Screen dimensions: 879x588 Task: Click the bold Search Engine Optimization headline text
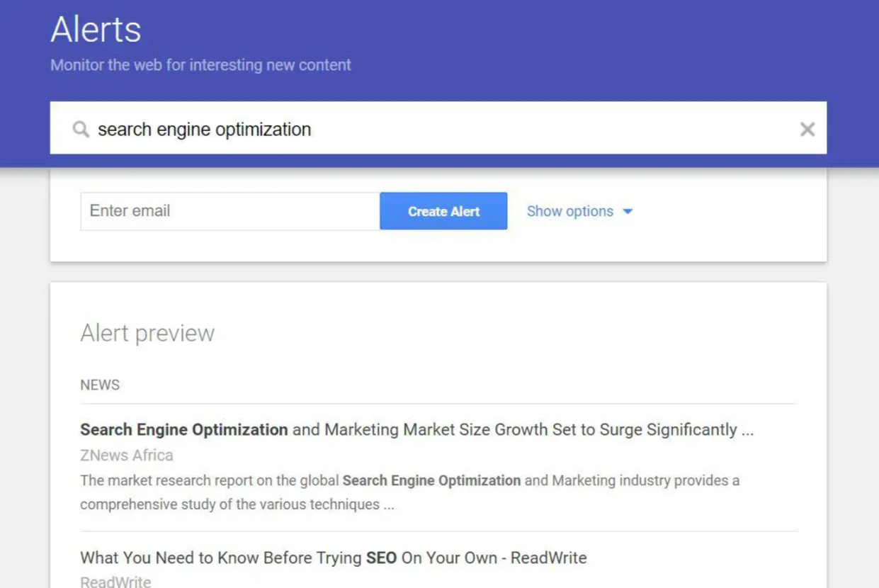coord(183,429)
